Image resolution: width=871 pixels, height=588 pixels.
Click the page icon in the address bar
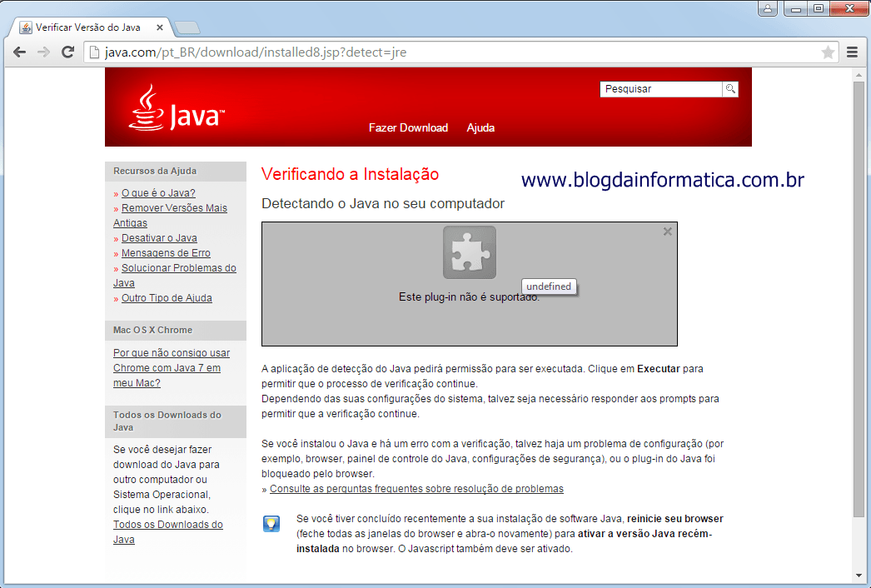(94, 52)
